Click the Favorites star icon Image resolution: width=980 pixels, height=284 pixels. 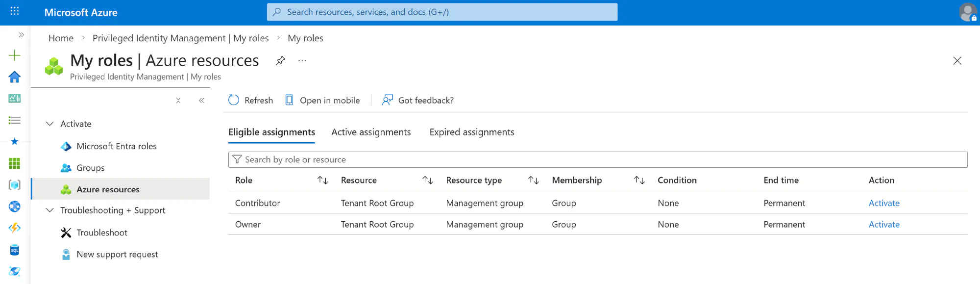pyautogui.click(x=15, y=141)
